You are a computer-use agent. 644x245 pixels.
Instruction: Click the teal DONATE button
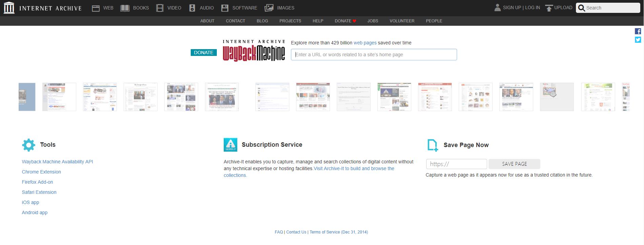[204, 53]
